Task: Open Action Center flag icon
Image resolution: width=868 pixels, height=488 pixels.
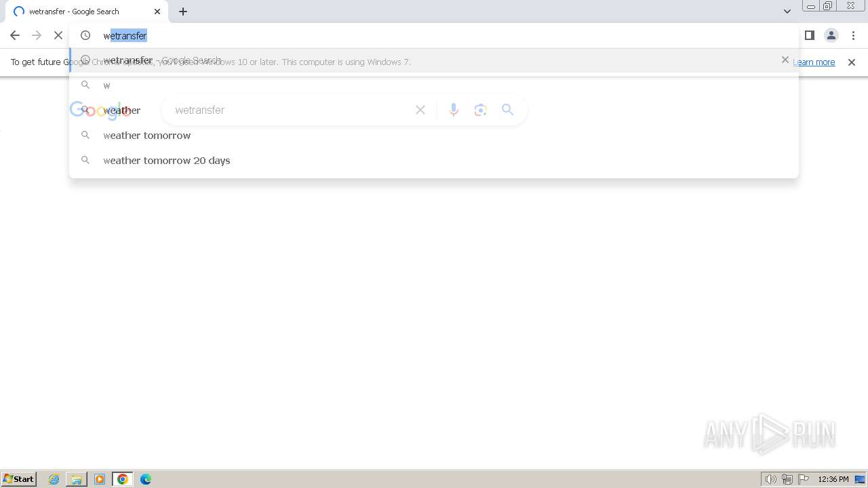Action: tap(804, 479)
